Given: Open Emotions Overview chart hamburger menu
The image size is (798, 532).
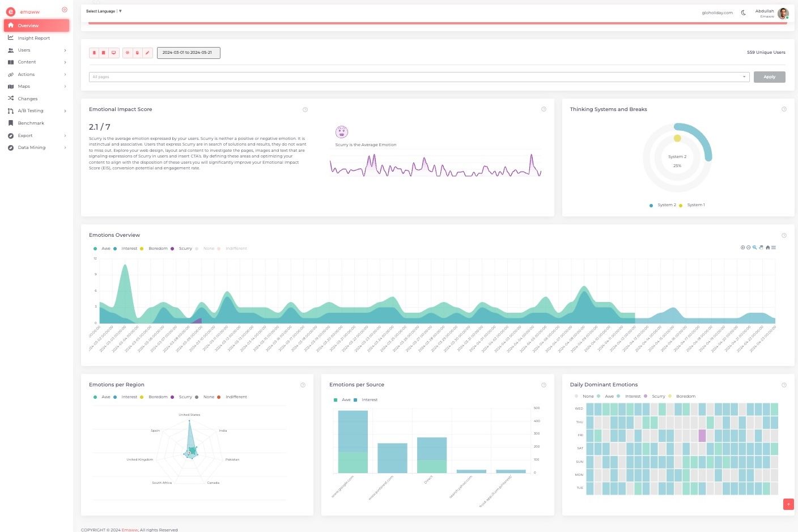Looking at the screenshot, I should coord(774,248).
